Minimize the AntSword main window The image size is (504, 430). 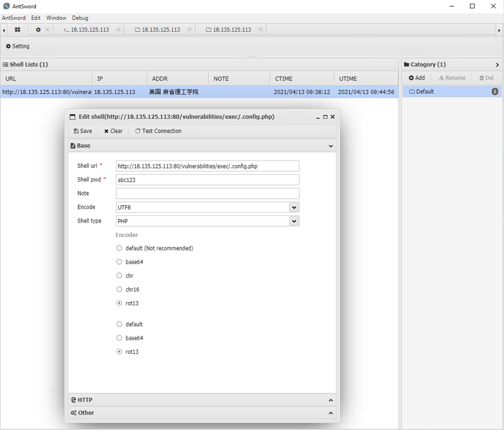(452, 6)
